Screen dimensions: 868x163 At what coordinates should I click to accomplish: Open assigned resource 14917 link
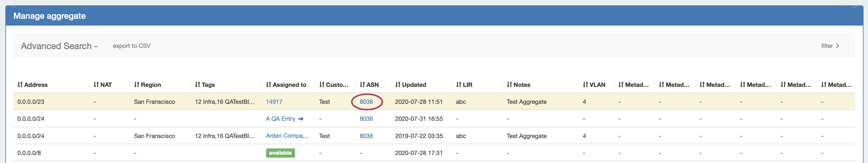(274, 102)
